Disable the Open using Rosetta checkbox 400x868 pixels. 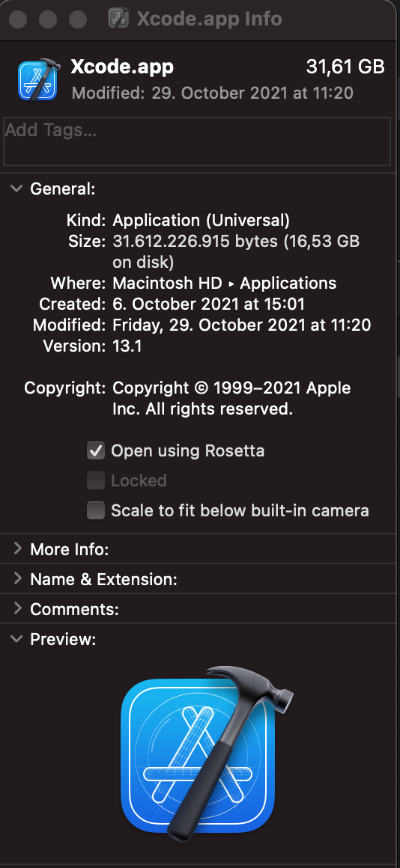click(x=96, y=451)
